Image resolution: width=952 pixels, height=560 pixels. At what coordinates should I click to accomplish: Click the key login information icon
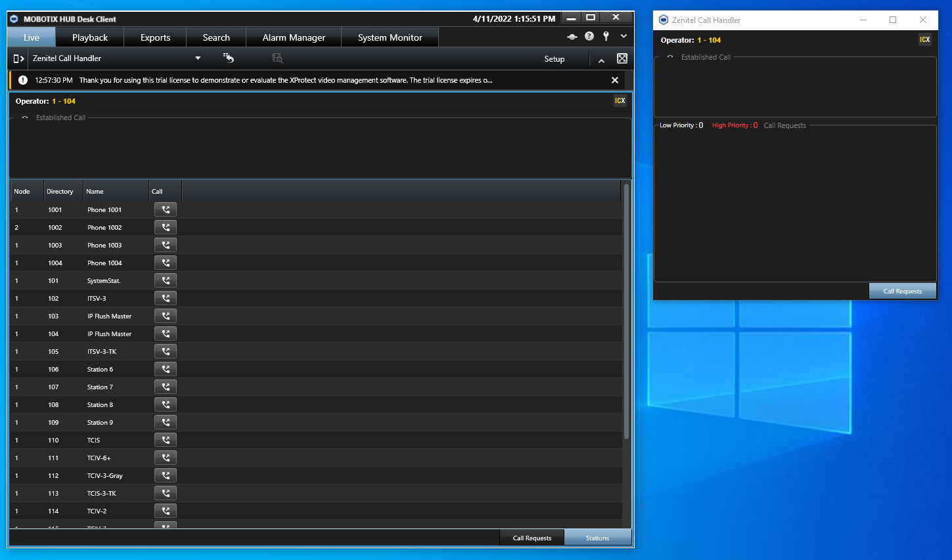pos(606,37)
